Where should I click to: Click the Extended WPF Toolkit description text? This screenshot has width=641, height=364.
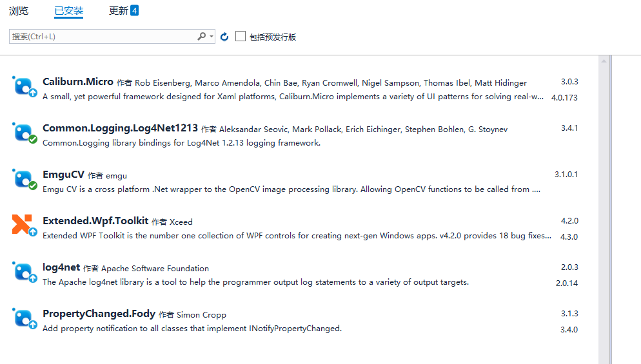[x=297, y=236]
